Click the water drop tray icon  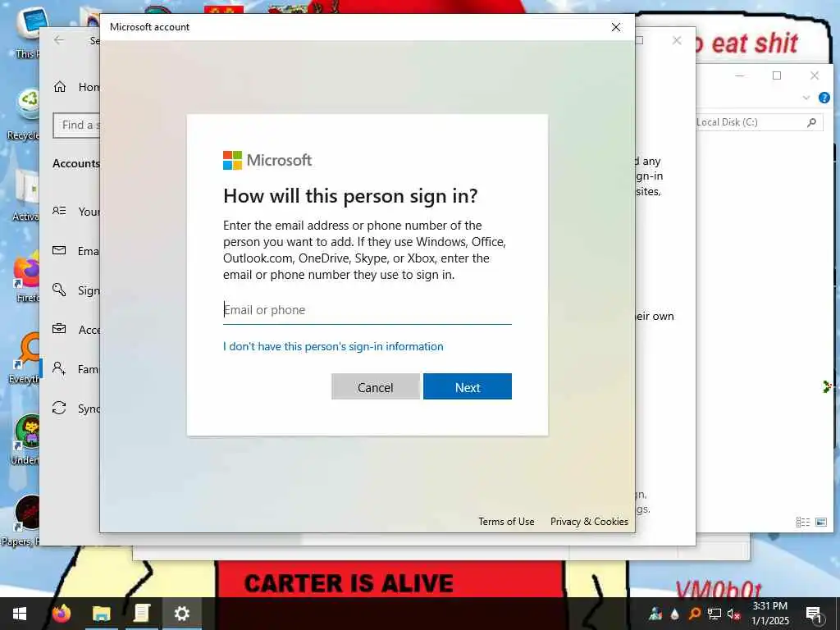point(675,614)
